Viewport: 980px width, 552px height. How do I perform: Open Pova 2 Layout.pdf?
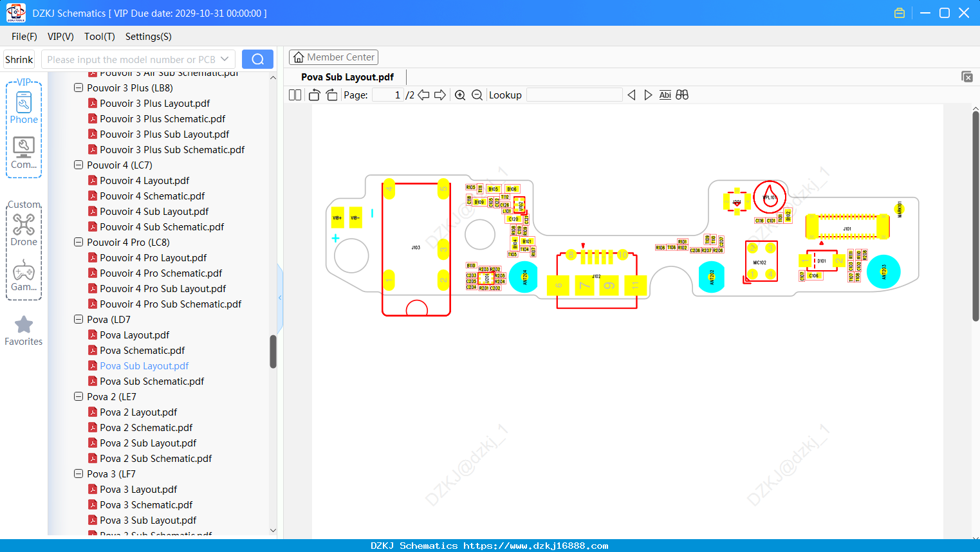(x=138, y=412)
